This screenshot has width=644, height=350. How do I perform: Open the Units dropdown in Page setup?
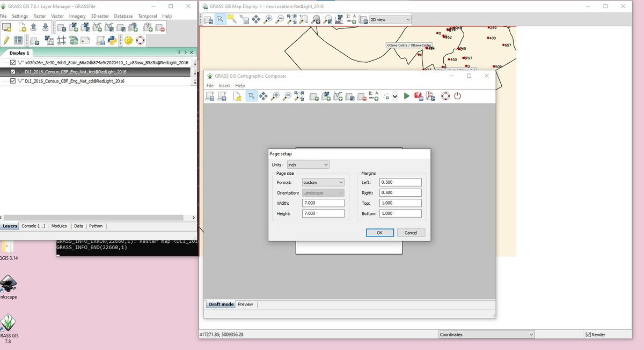(308, 165)
